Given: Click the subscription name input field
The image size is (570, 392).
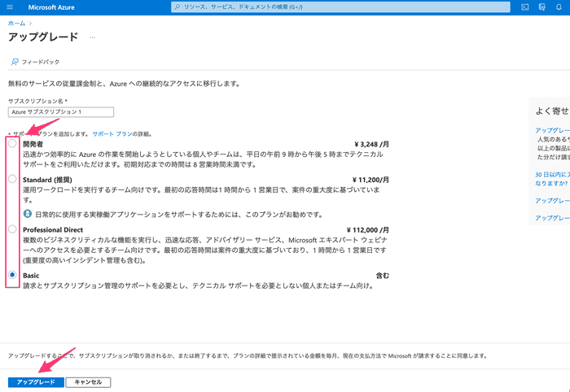Looking at the screenshot, I should click(x=61, y=111).
